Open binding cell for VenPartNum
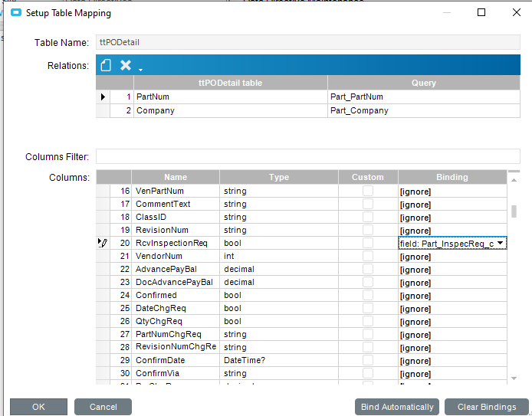Screen dimensions: 532x416 pos(452,192)
